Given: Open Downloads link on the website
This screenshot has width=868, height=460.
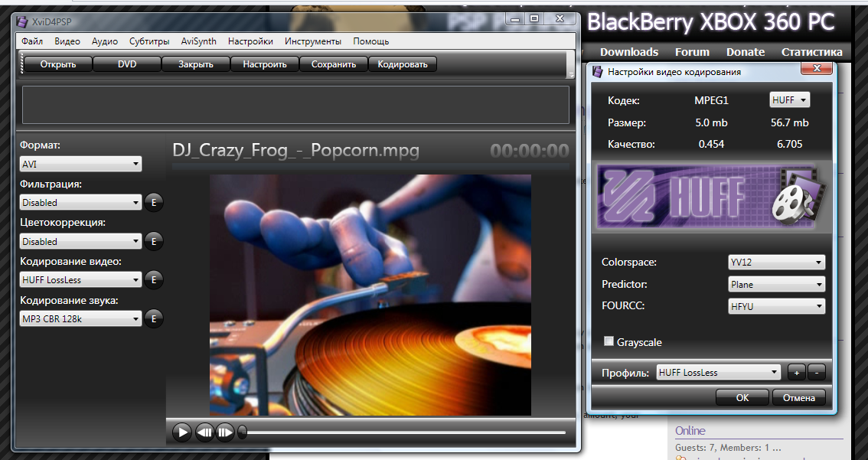Looking at the screenshot, I should pyautogui.click(x=629, y=52).
